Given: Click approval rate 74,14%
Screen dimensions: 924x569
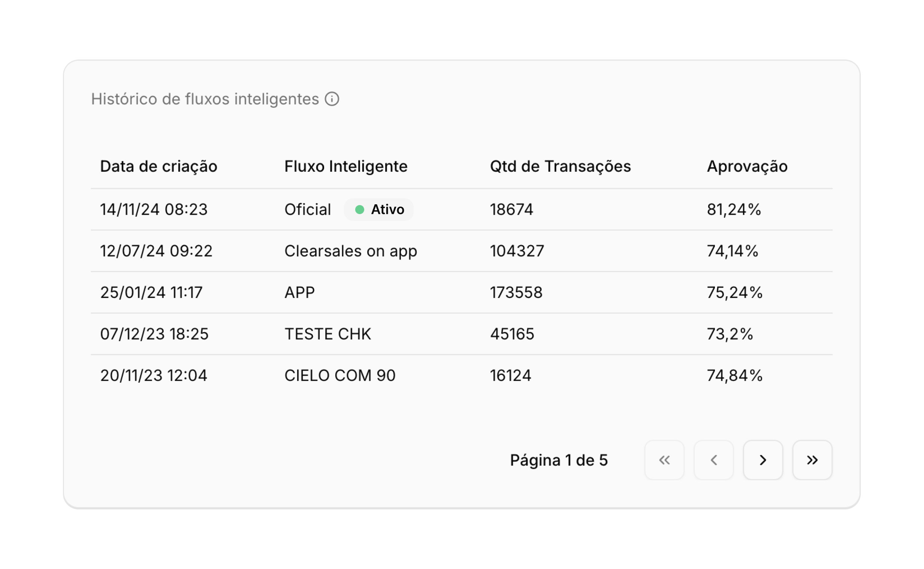Looking at the screenshot, I should (x=732, y=251).
